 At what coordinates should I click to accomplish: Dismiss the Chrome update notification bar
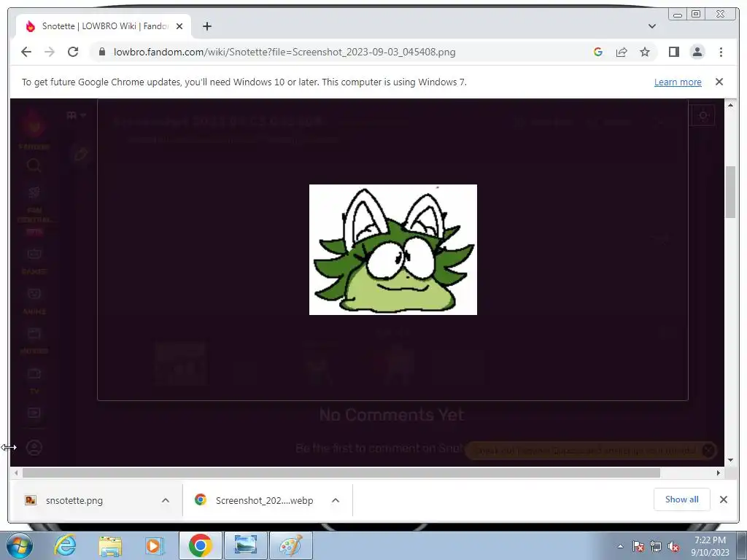pos(719,82)
